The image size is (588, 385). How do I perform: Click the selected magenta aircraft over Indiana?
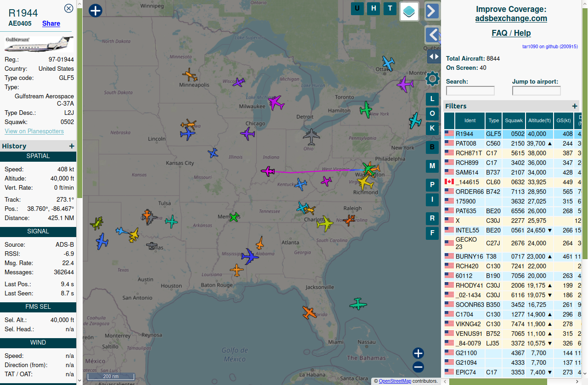coord(268,171)
